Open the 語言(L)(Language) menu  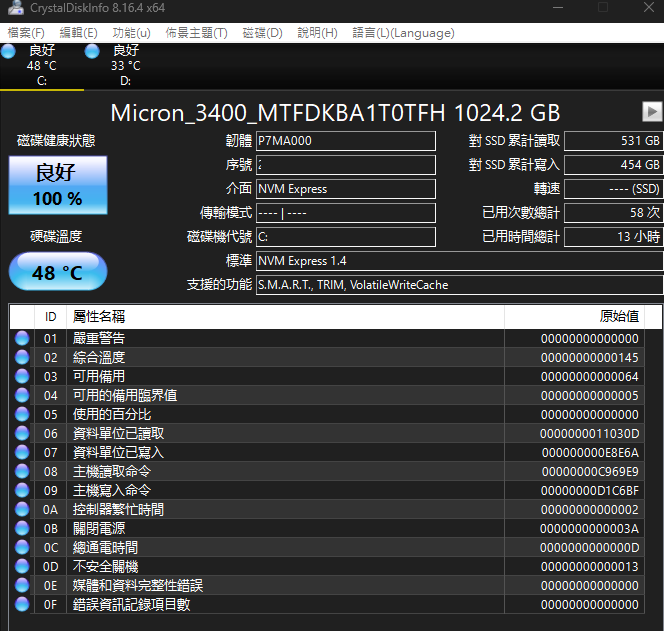pyautogui.click(x=403, y=33)
